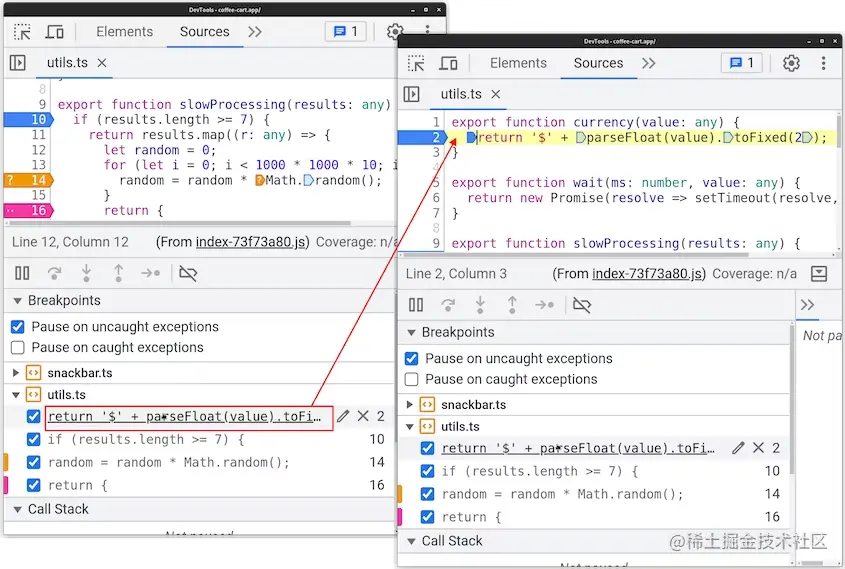Image resolution: width=845 pixels, height=569 pixels.
Task: Open issues counter badge in left window
Action: [x=345, y=32]
